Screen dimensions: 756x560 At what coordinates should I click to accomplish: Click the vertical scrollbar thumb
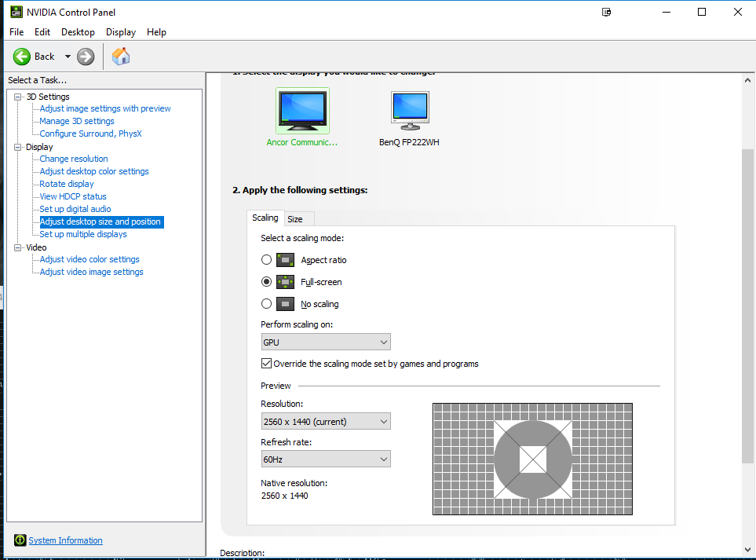click(x=747, y=306)
